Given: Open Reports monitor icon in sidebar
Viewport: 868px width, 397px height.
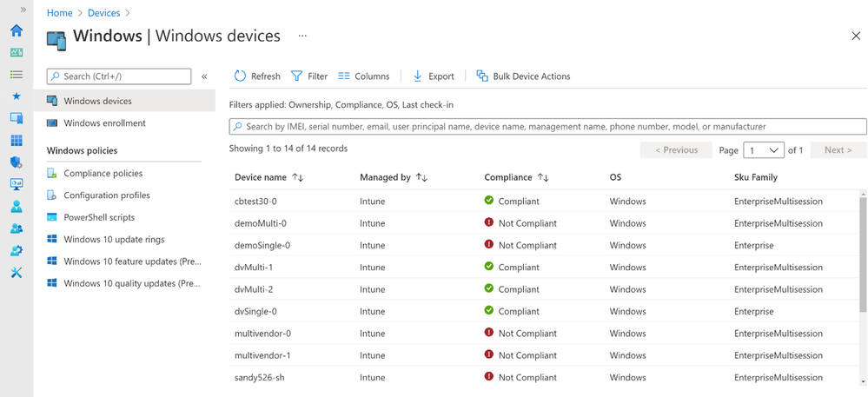Looking at the screenshot, I should (17, 184).
